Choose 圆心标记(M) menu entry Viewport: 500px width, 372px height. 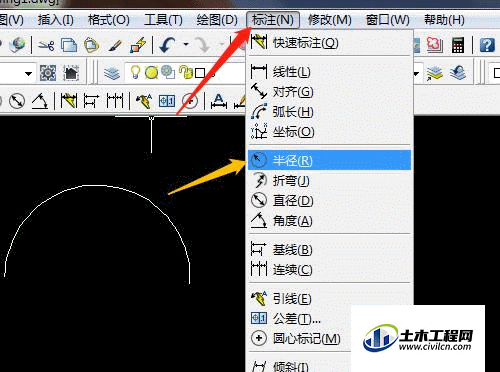(300, 339)
